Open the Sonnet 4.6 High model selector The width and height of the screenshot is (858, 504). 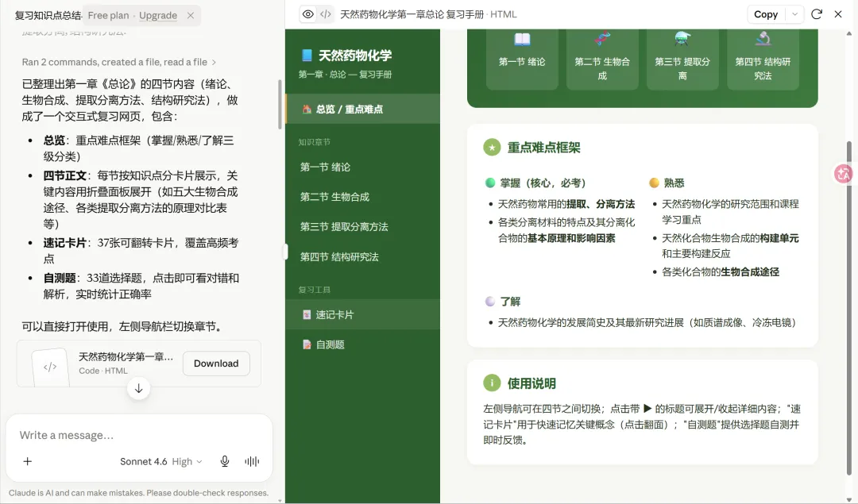[160, 461]
